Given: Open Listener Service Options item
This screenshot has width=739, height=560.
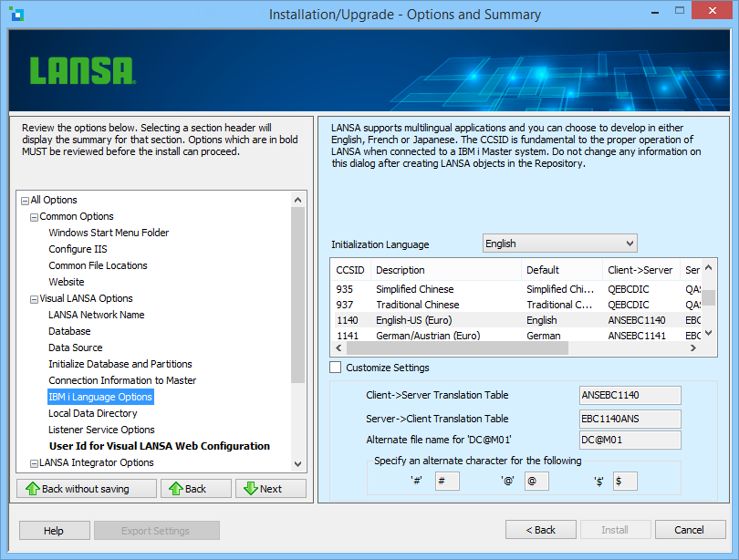Looking at the screenshot, I should [101, 430].
